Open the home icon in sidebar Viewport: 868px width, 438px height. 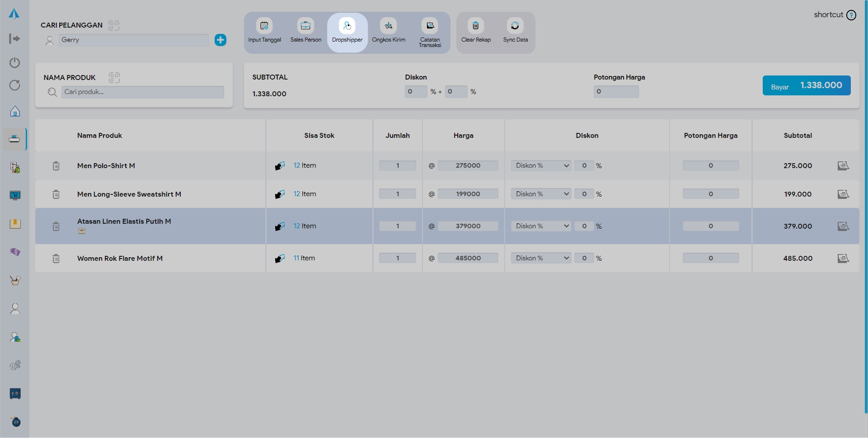pos(15,111)
